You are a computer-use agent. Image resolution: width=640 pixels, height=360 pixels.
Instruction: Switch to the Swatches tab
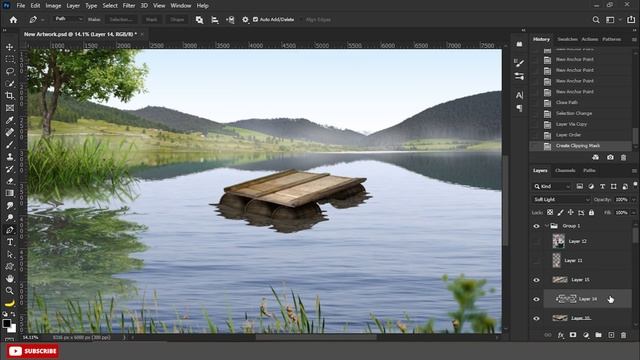coord(567,39)
